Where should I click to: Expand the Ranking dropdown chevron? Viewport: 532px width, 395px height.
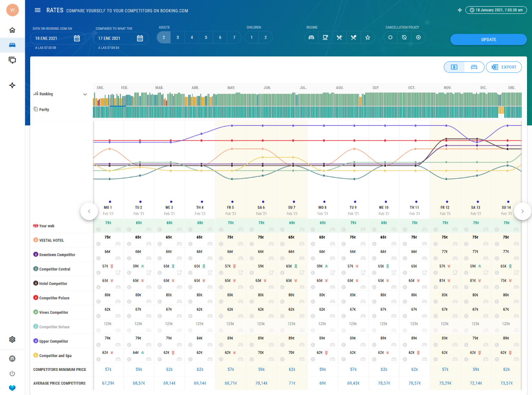[85, 94]
